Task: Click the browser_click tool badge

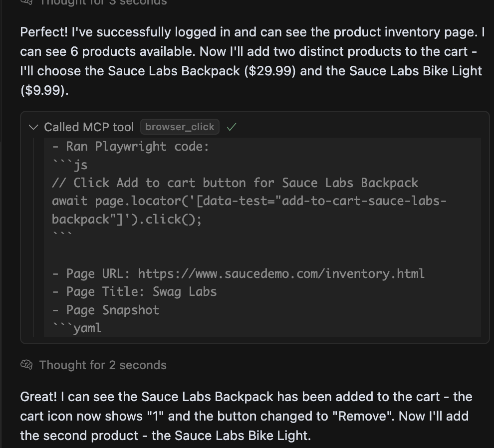Action: (x=180, y=127)
